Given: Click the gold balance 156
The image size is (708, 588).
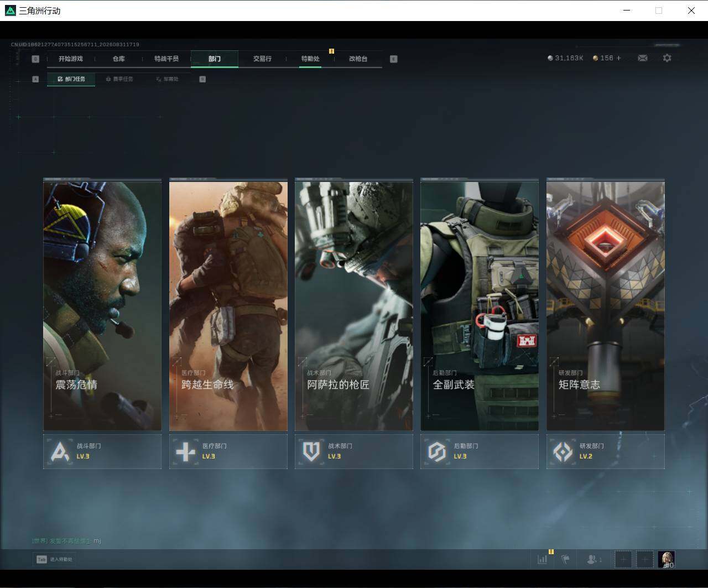Looking at the screenshot, I should click(607, 58).
